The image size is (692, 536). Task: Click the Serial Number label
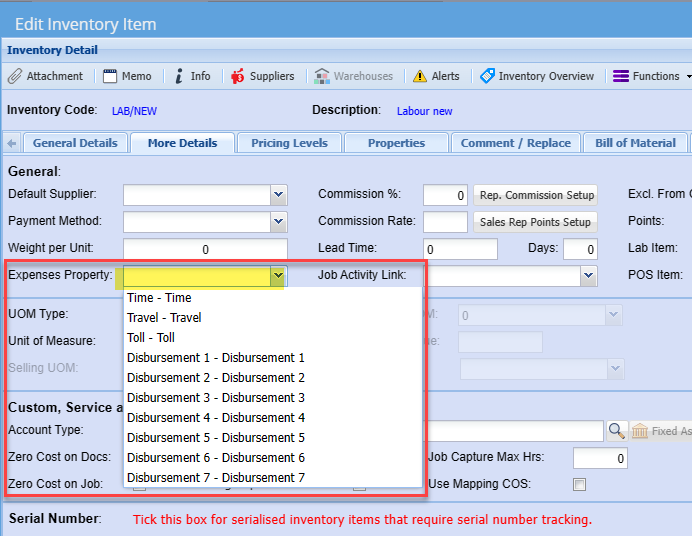tap(55, 518)
